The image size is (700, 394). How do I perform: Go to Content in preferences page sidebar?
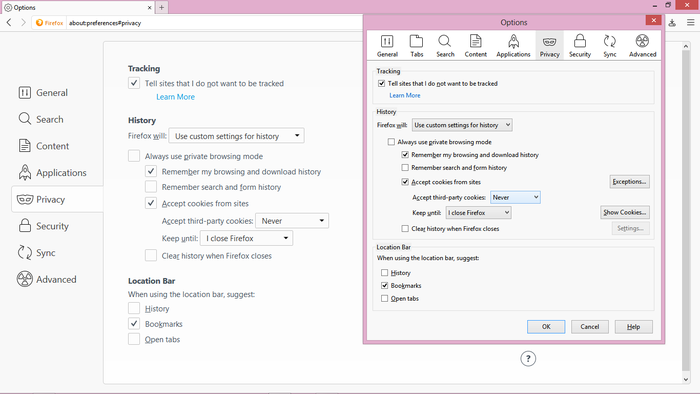click(x=44, y=146)
